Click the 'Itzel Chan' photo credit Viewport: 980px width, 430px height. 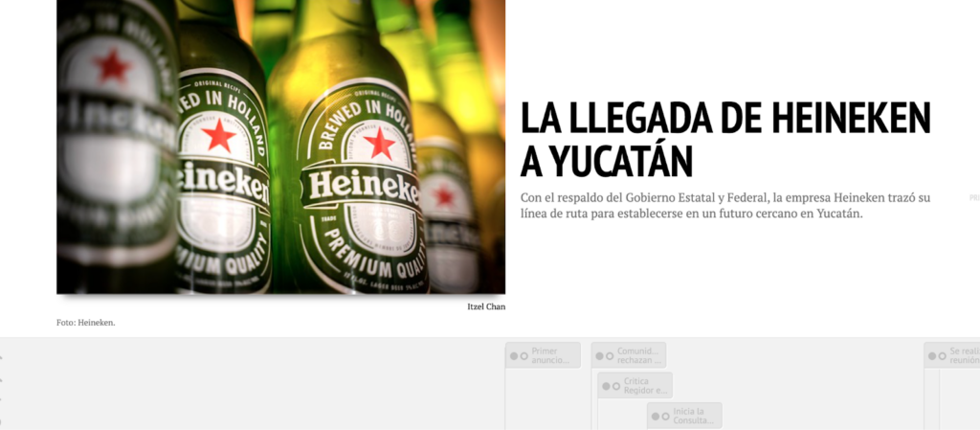pos(486,306)
